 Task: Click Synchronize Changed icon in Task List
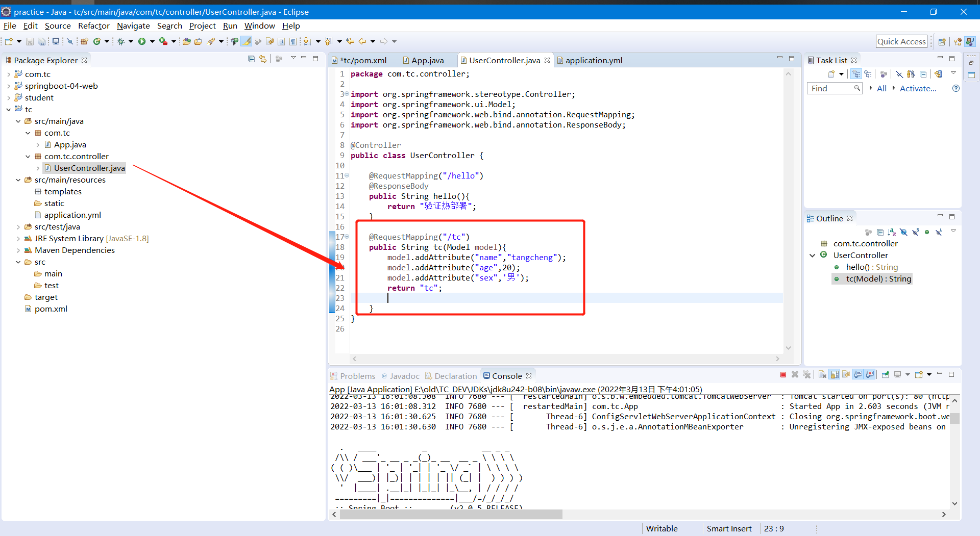click(x=938, y=74)
